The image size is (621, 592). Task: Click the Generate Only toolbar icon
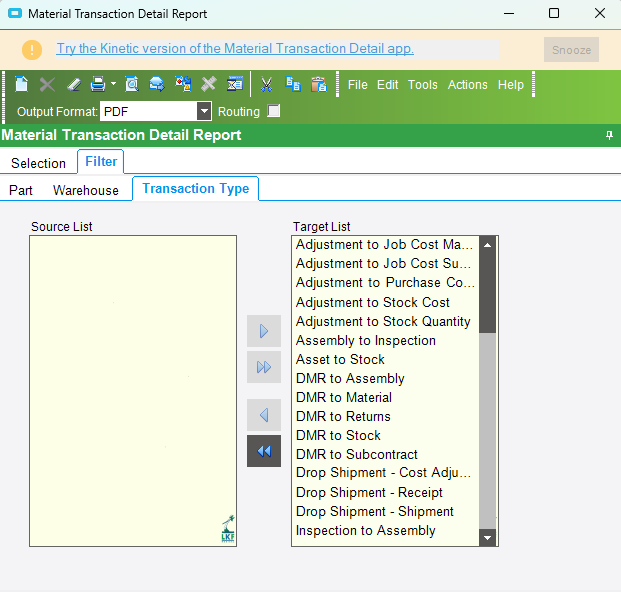157,84
